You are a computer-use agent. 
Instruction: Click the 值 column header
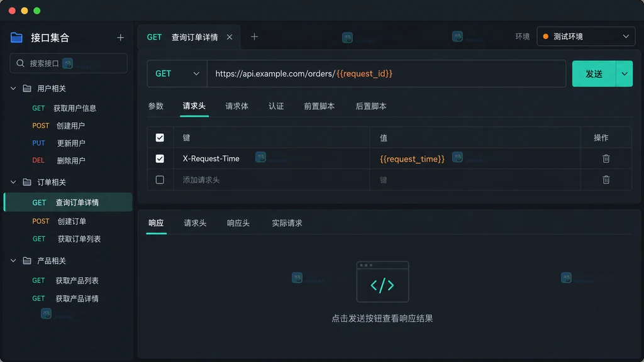point(383,138)
